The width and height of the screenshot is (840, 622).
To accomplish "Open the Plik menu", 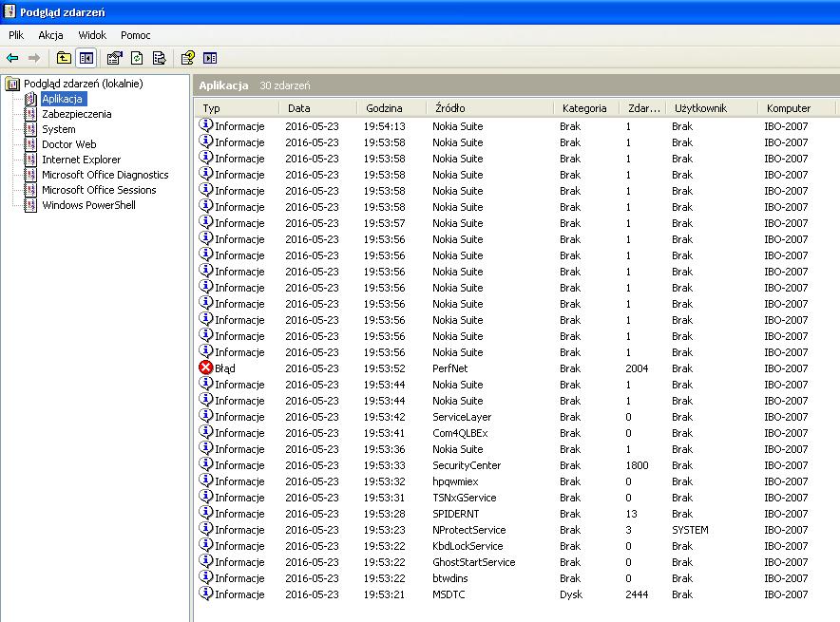I will coord(16,35).
